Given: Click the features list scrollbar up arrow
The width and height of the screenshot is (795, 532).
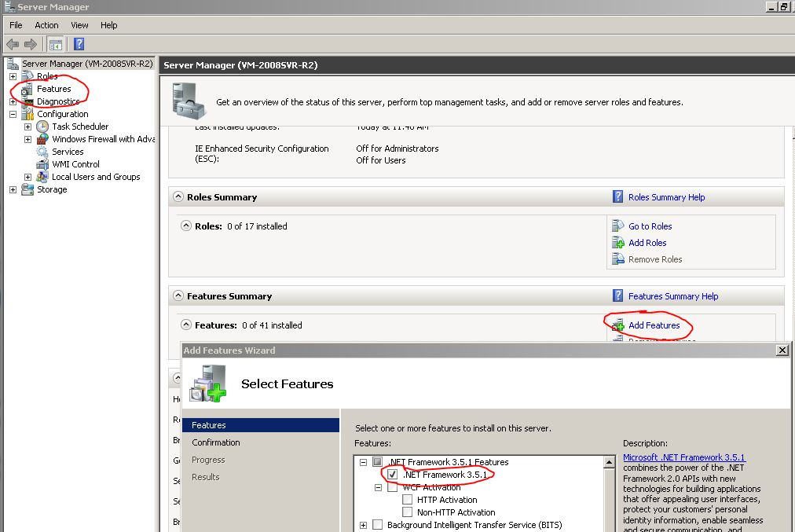Looking at the screenshot, I should coord(609,463).
